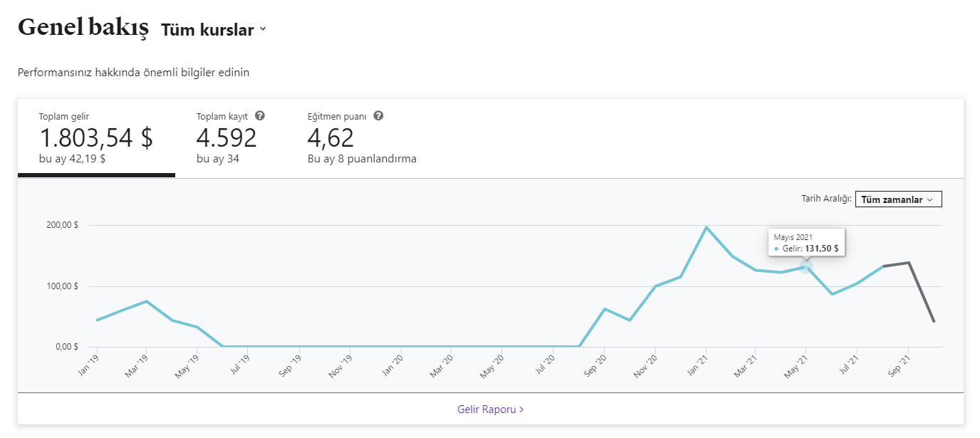Click the 'Bu ay 8 puanlandırma' text

[x=362, y=159]
